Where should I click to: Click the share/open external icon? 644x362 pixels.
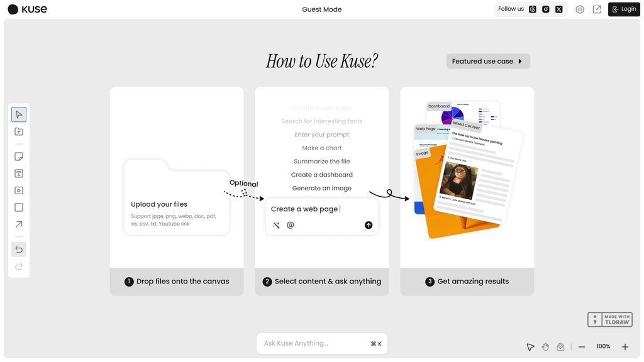(597, 9)
